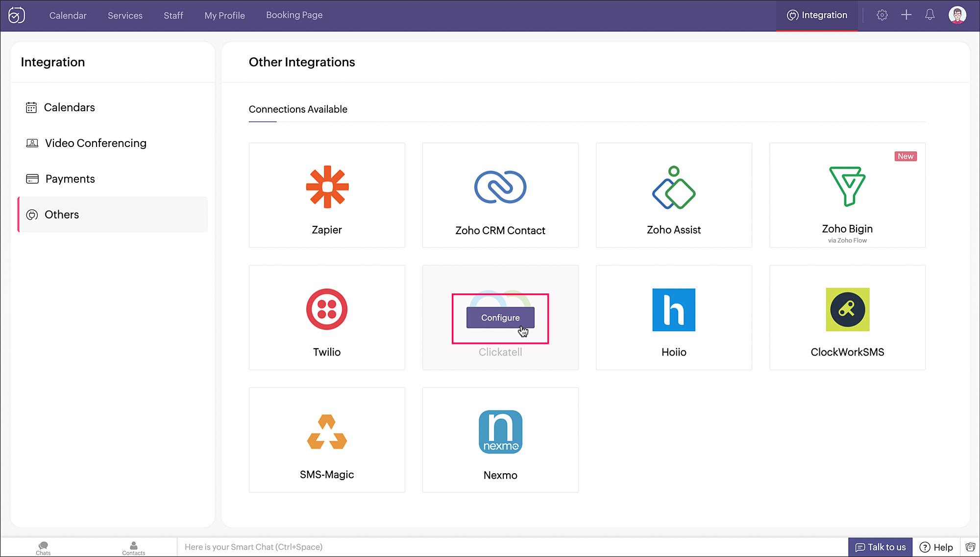Open the Zoho CRM Contact icon
The image size is (980, 557).
click(500, 187)
